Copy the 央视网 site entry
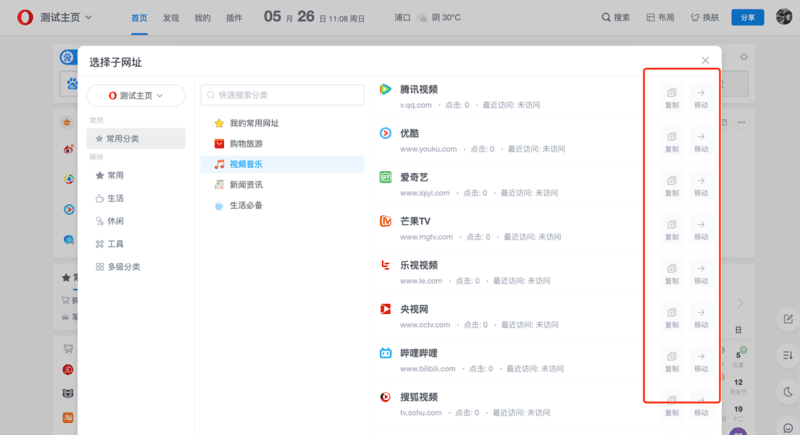The width and height of the screenshot is (800, 435). coord(671,317)
